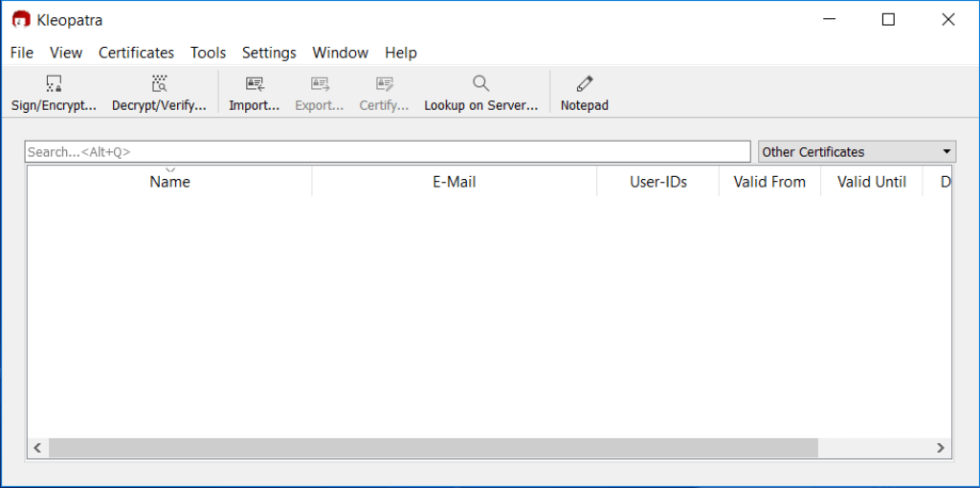This screenshot has width=980, height=488.
Task: Open Lookup on Server search
Action: click(x=480, y=93)
